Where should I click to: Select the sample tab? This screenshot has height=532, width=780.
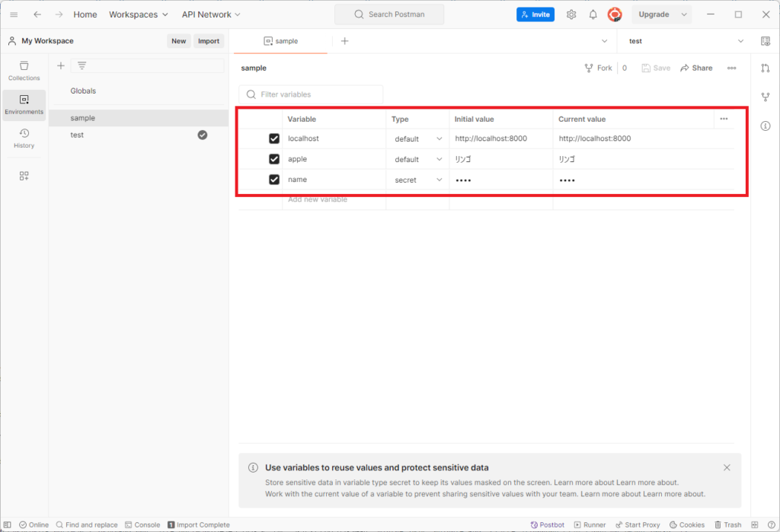[280, 41]
